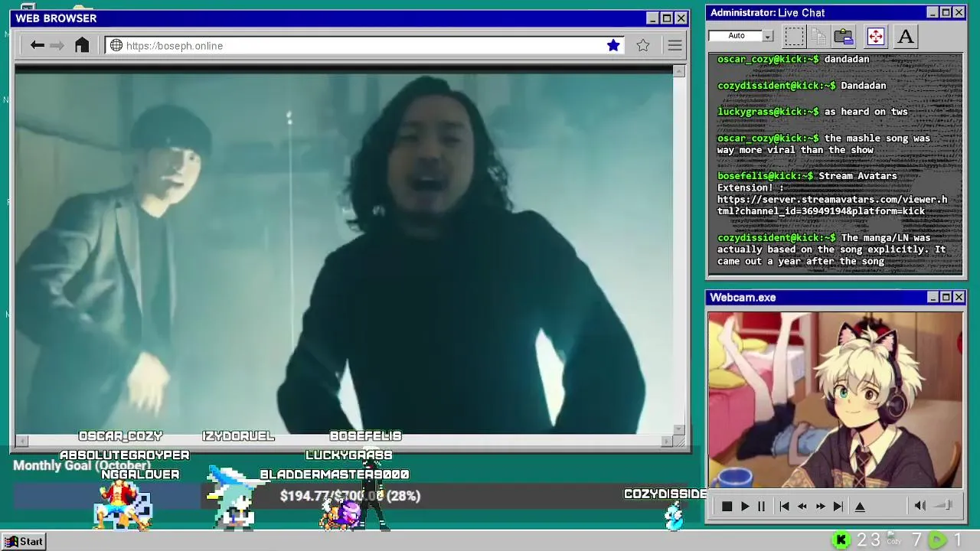Image resolution: width=980 pixels, height=551 pixels.
Task: Click the browser scroll up arrow
Action: 679,71
